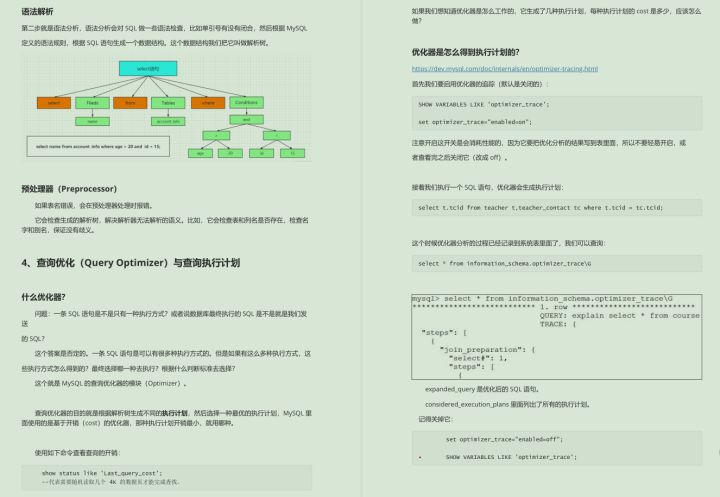This screenshot has width=720, height=497.
Task: Click code line 'show status like 'Last_query_cost';'
Action: click(102, 473)
